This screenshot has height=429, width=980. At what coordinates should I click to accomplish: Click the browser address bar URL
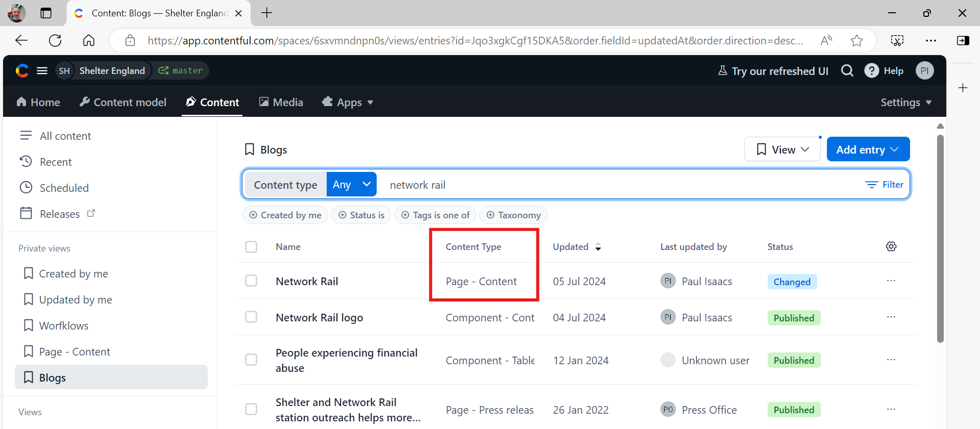475,40
